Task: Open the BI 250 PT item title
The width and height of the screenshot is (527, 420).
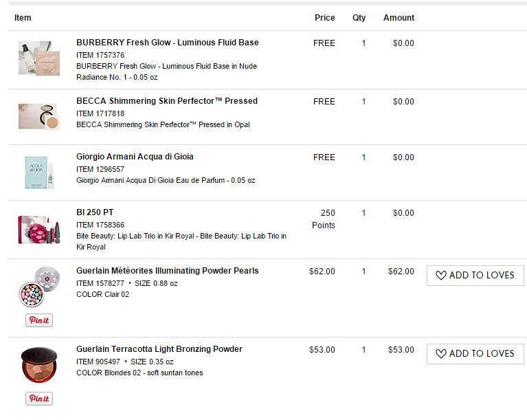Action: tap(95, 212)
